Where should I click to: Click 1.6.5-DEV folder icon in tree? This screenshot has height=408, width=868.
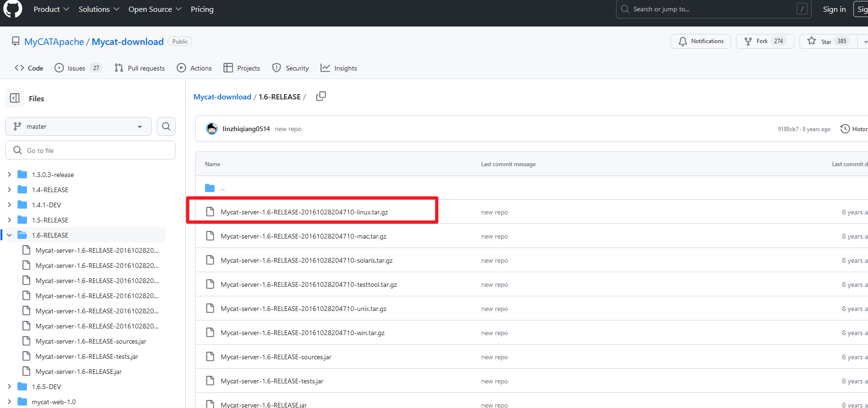click(x=22, y=386)
